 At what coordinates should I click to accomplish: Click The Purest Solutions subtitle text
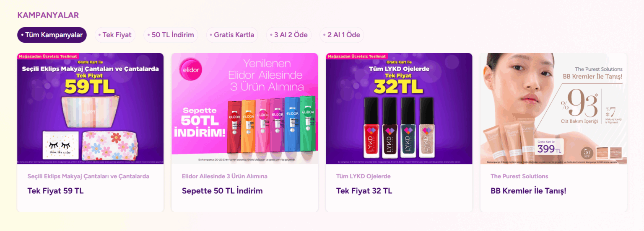(x=519, y=176)
